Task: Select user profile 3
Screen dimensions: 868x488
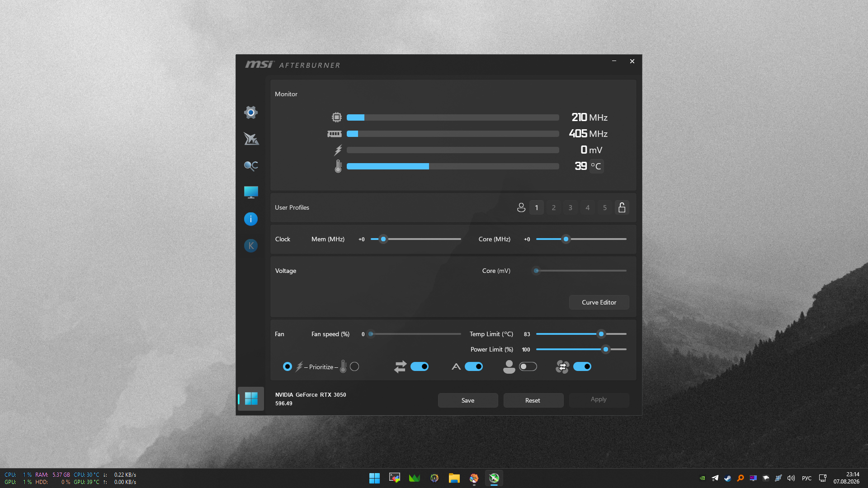Action: [x=571, y=207]
